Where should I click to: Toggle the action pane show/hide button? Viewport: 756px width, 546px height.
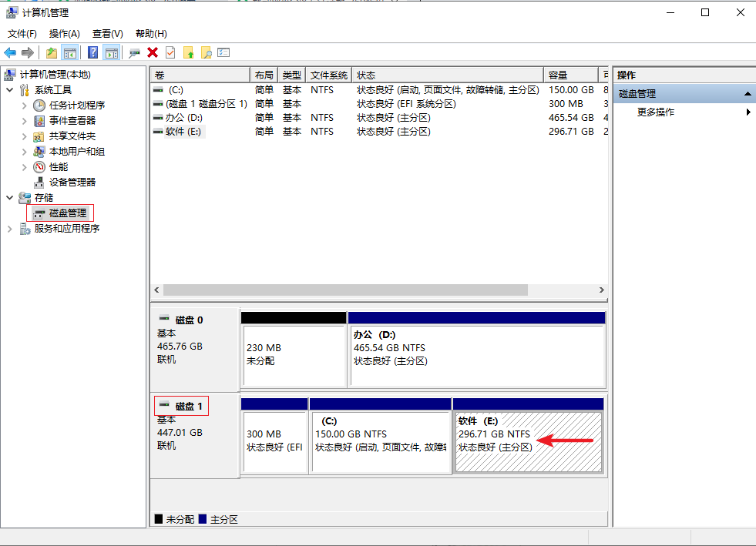[112, 52]
